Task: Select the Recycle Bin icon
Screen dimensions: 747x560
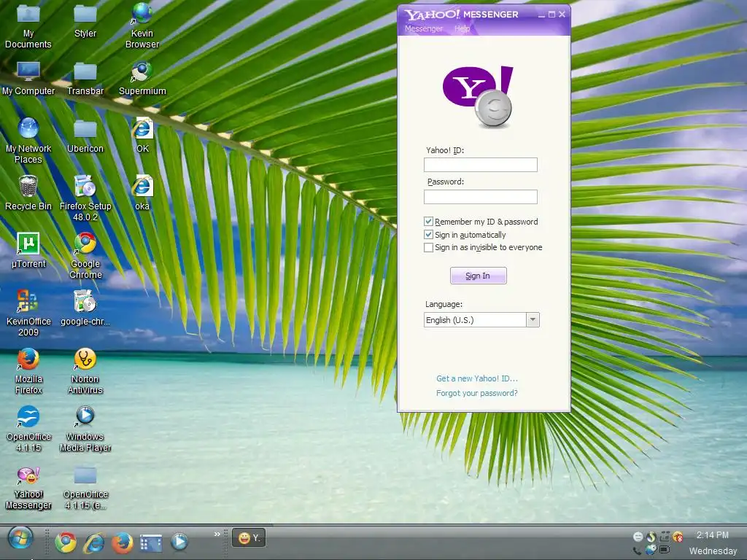Action: tap(28, 193)
